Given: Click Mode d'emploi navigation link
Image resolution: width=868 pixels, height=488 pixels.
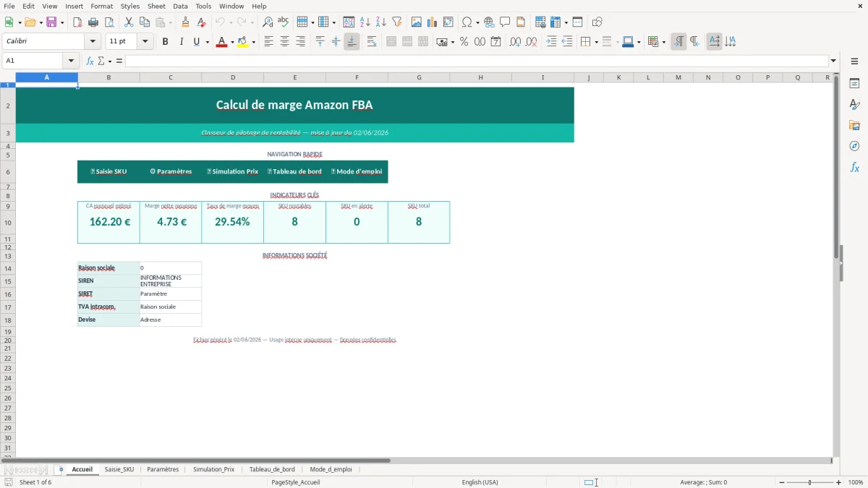Looking at the screenshot, I should [357, 171].
